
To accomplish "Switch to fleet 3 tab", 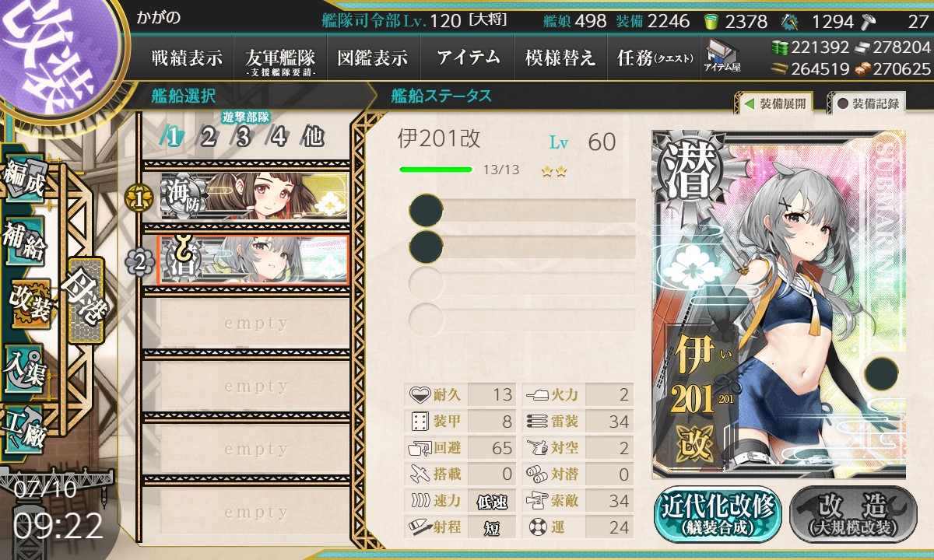I will pos(243,137).
